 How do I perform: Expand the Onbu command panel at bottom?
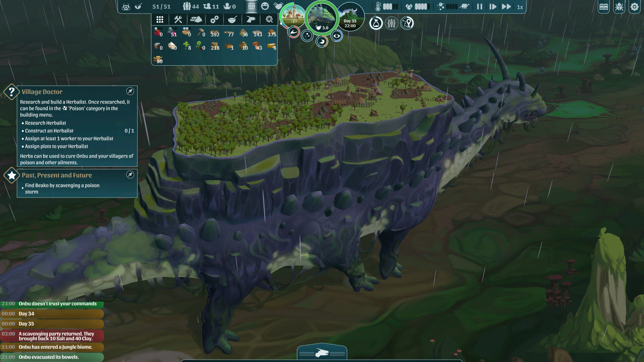(x=322, y=353)
